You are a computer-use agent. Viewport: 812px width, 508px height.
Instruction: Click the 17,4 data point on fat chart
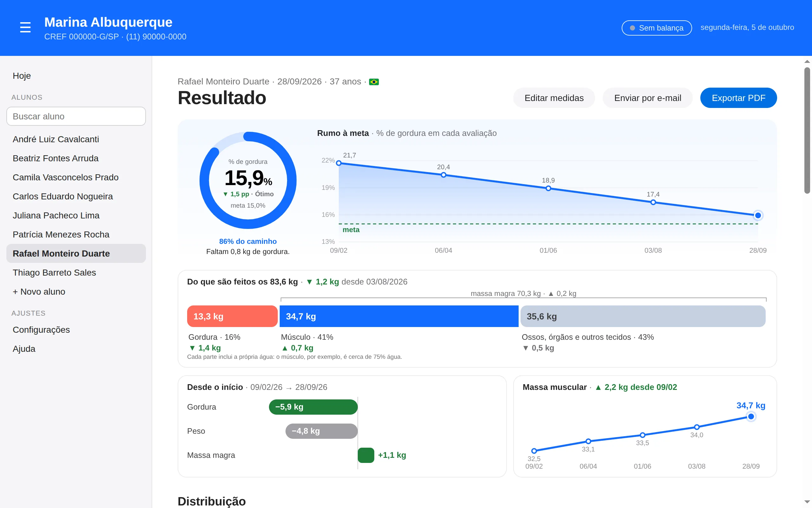pos(653,202)
